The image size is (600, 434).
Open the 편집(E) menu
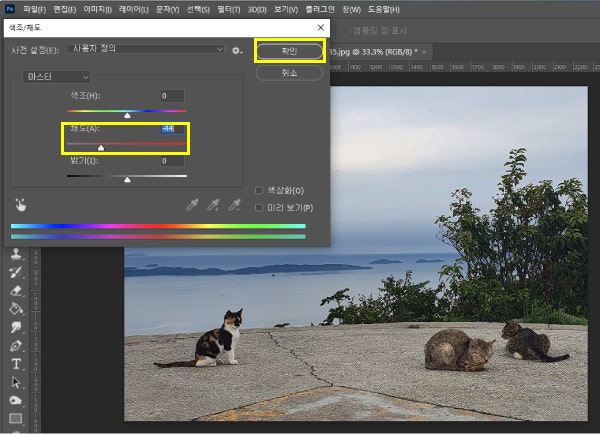64,9
